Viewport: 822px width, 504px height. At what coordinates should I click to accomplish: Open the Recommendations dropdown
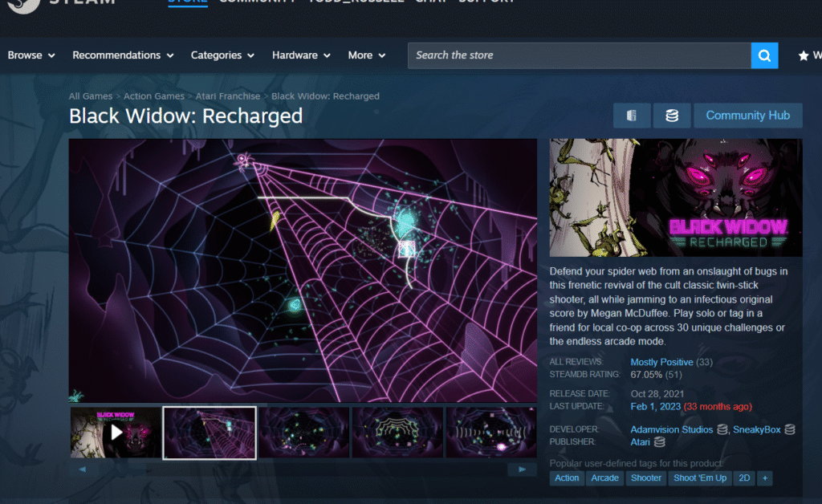123,55
